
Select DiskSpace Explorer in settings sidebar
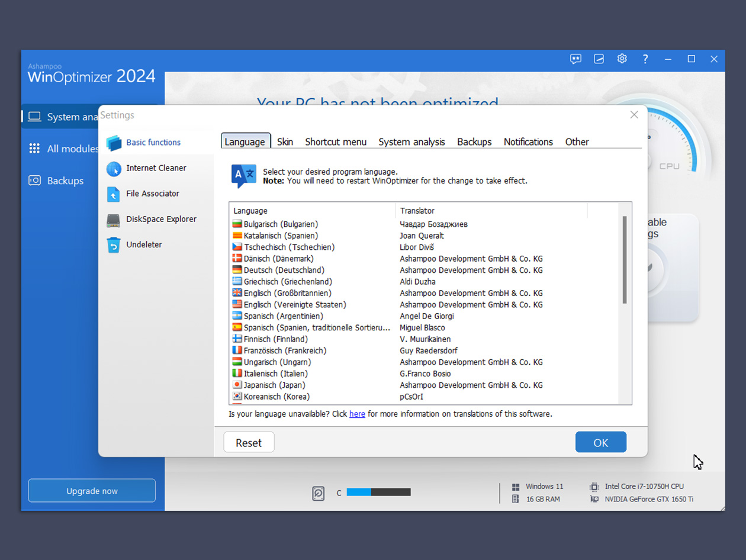[156, 219]
